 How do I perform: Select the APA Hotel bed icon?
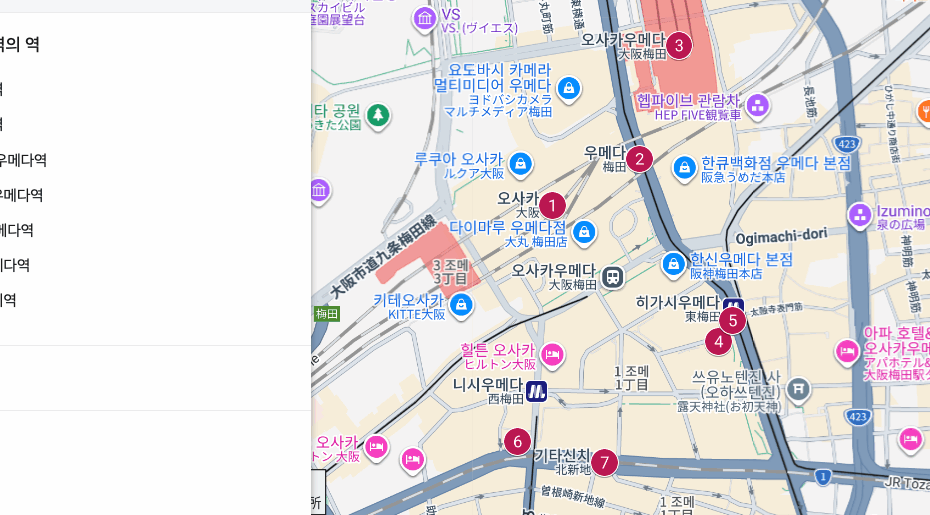[x=847, y=351]
